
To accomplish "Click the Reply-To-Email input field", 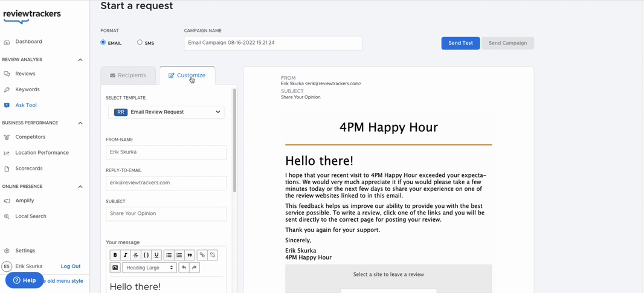I will [166, 183].
